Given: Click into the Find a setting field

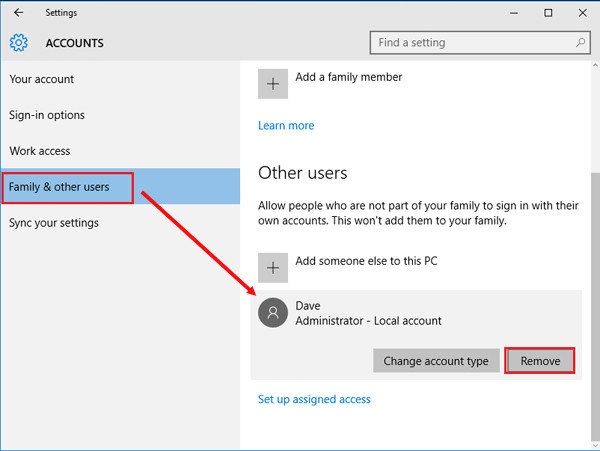Looking at the screenshot, I should [x=470, y=43].
